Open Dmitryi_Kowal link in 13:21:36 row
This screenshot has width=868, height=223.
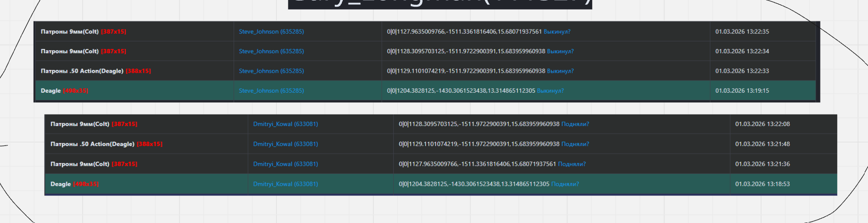tap(285, 164)
